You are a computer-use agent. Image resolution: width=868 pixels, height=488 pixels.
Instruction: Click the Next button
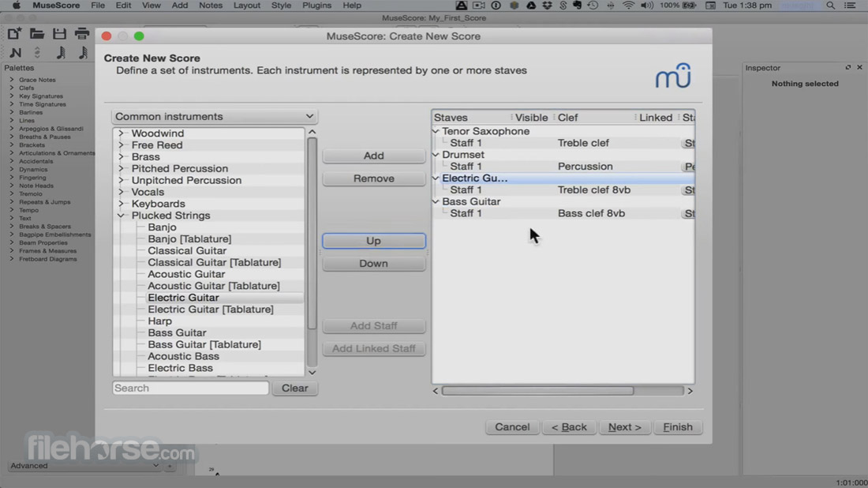pyautogui.click(x=624, y=427)
